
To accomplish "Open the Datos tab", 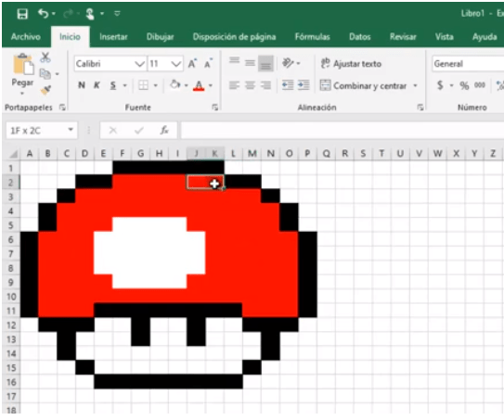I will 360,36.
